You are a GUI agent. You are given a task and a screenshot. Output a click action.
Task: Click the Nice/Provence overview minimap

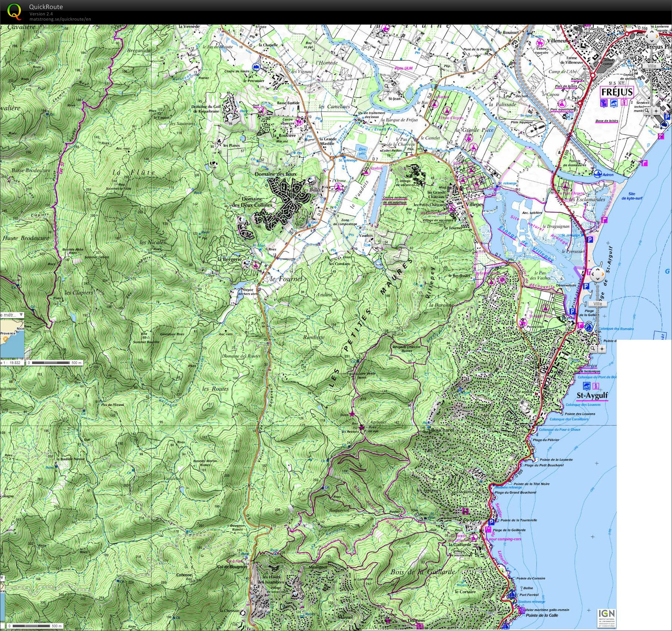(x=12, y=338)
